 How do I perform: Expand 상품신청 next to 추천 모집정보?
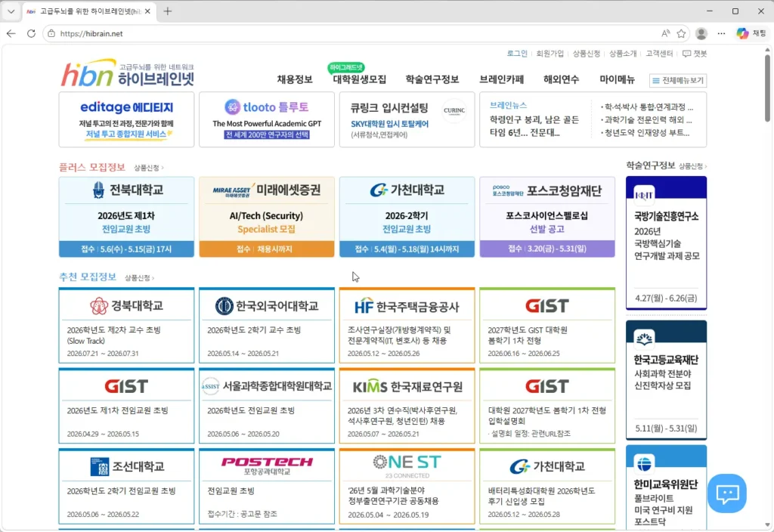tap(139, 278)
